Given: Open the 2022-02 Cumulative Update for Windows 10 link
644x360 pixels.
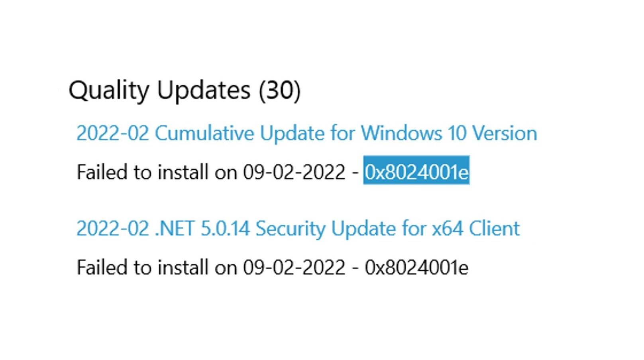Looking at the screenshot, I should pos(306,133).
